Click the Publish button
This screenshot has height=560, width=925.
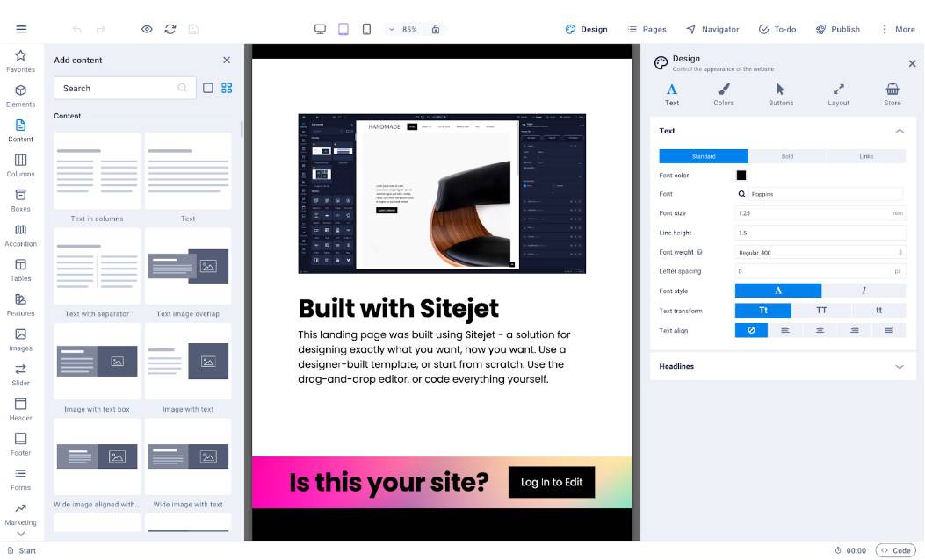[838, 30]
